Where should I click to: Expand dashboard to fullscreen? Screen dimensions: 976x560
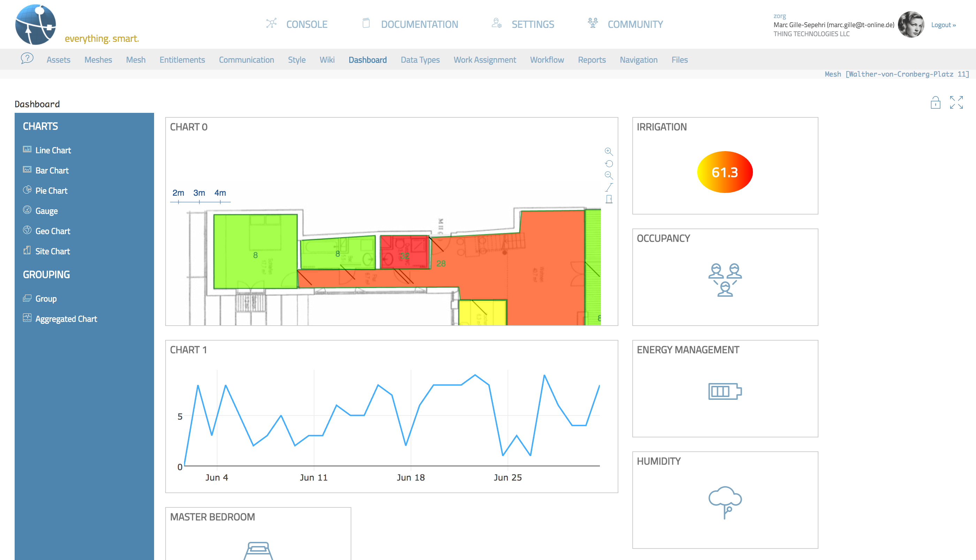tap(956, 103)
